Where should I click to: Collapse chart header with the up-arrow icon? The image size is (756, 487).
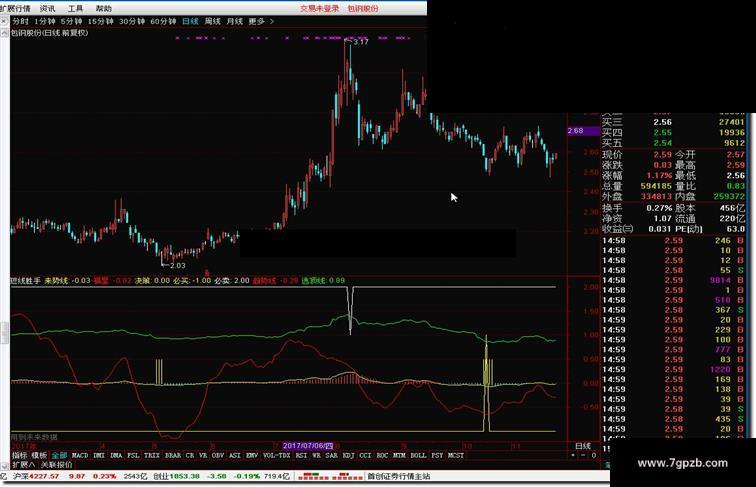point(4,33)
